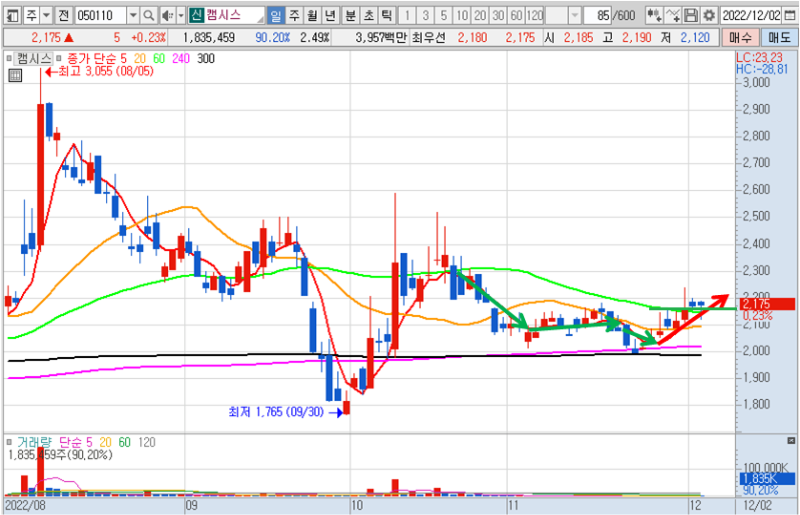The image size is (800, 515).
Task: Open the dropdown next to speaker icon
Action: pyautogui.click(x=181, y=16)
